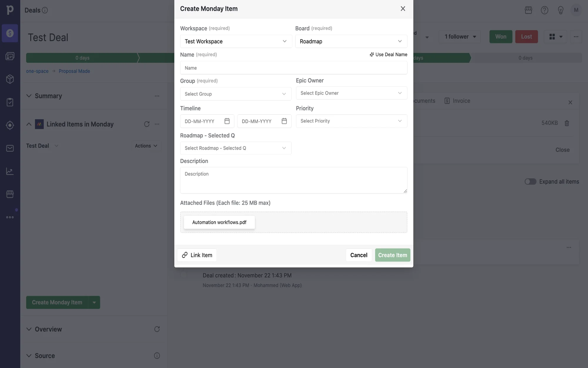This screenshot has height=368, width=588.
Task: Open the help question mark icon
Action: coord(545,10)
